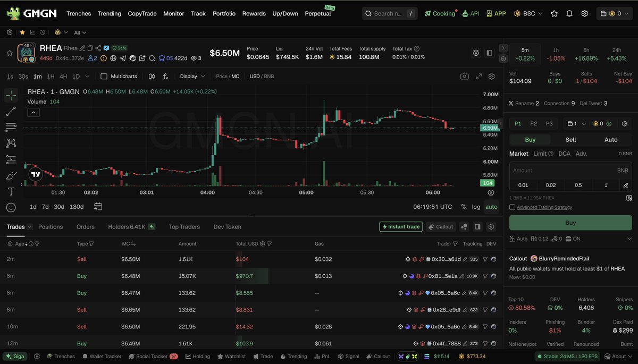Collapse the right trading panel
The width and height of the screenshot is (638, 364).
point(503,48)
